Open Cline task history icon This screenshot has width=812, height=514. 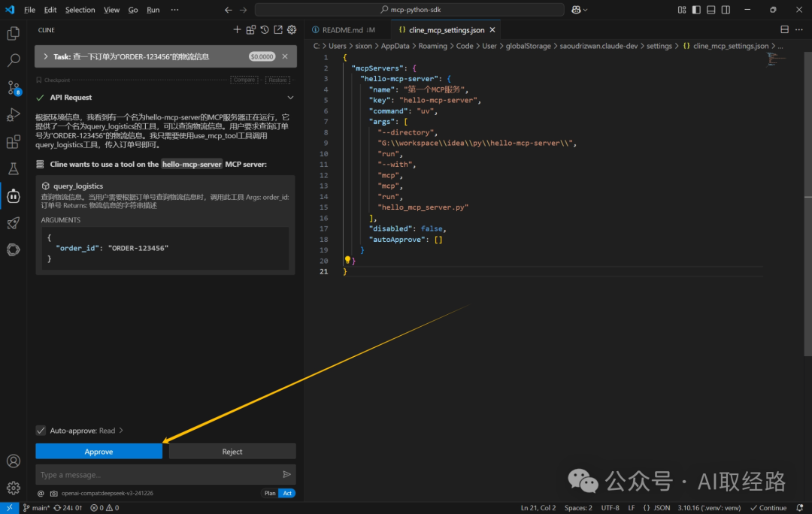[x=265, y=30]
